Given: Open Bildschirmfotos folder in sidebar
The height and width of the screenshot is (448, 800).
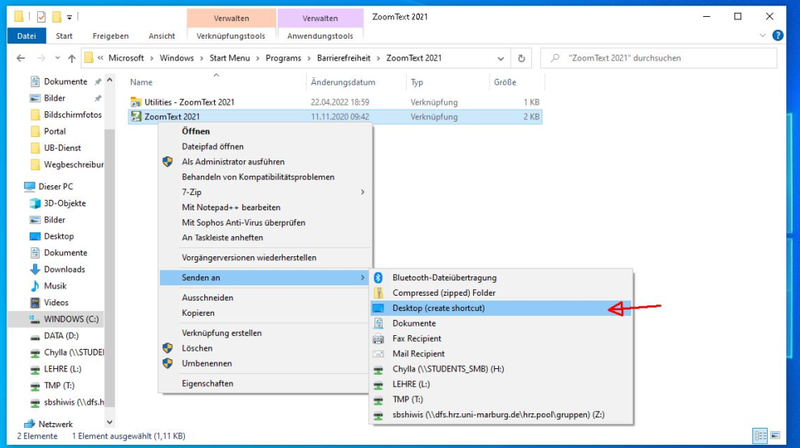Looking at the screenshot, I should coord(72,115).
